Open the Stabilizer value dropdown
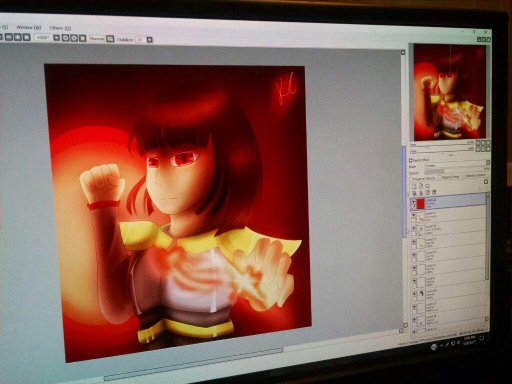The image size is (512, 384). pyautogui.click(x=150, y=40)
